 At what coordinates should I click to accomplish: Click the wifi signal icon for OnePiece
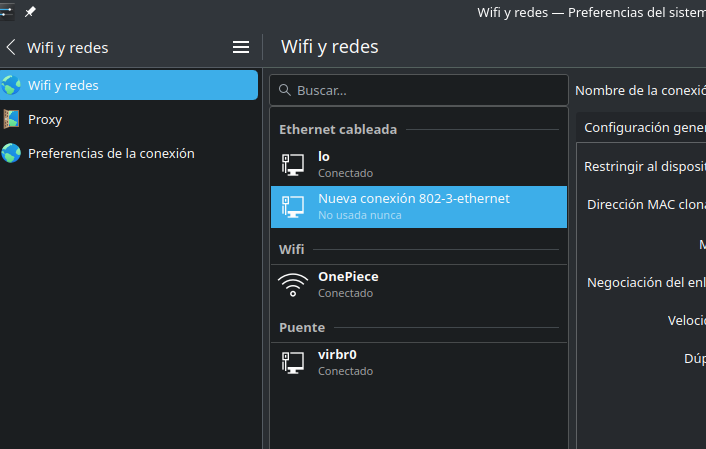[293, 285]
